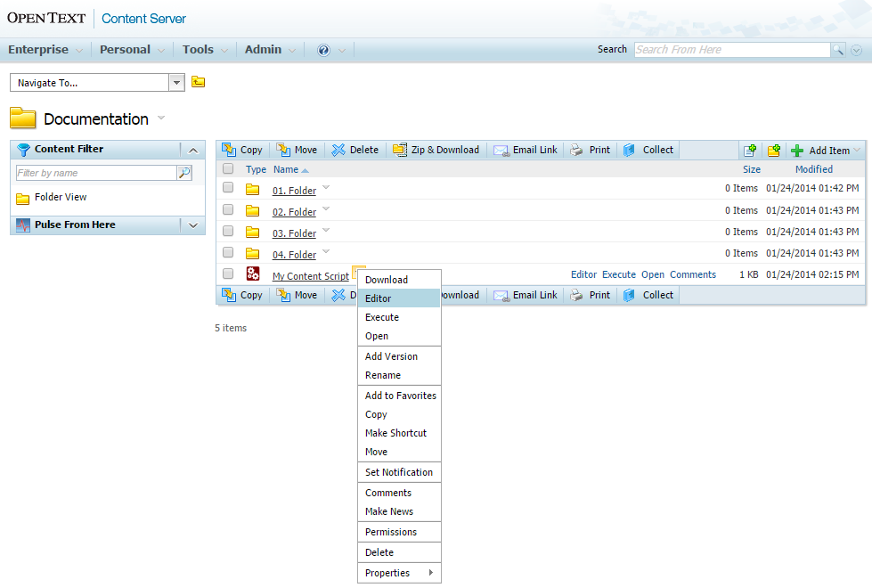Open the 02. Folder link

294,212
